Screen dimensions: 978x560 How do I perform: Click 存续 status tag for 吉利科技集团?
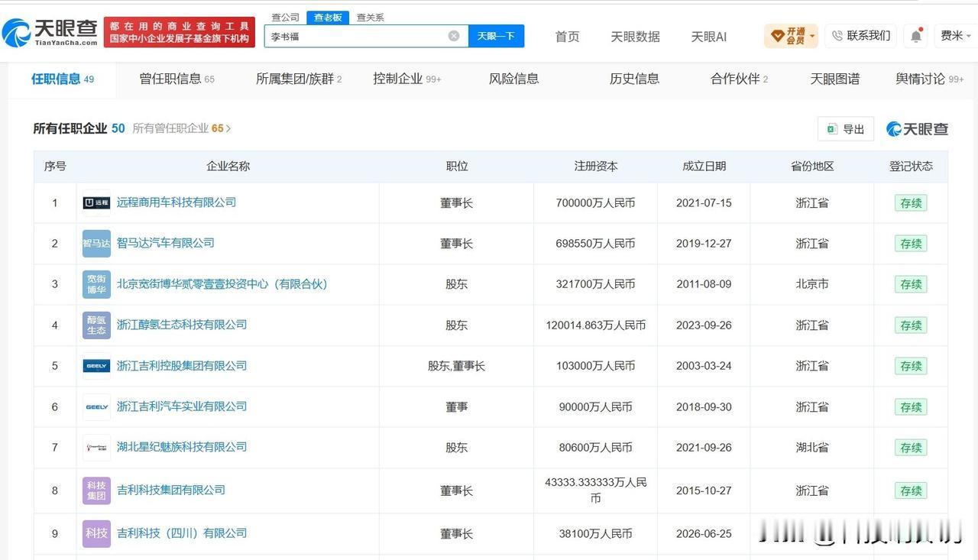911,490
